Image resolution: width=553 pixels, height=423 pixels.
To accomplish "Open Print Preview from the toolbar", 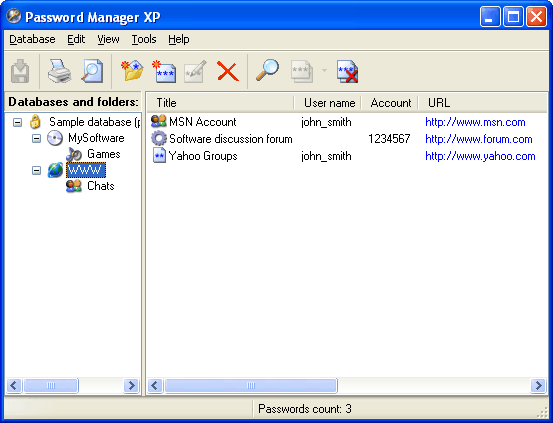I will [x=92, y=71].
